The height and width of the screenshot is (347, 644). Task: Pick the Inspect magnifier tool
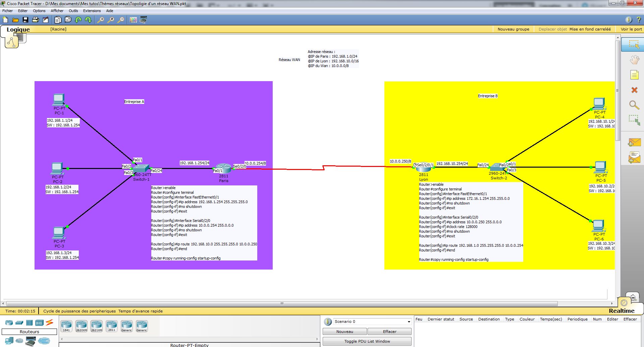(x=634, y=105)
